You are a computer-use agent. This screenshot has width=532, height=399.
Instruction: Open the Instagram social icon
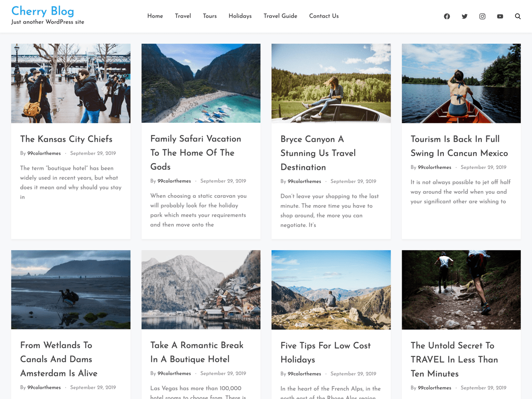coord(482,16)
